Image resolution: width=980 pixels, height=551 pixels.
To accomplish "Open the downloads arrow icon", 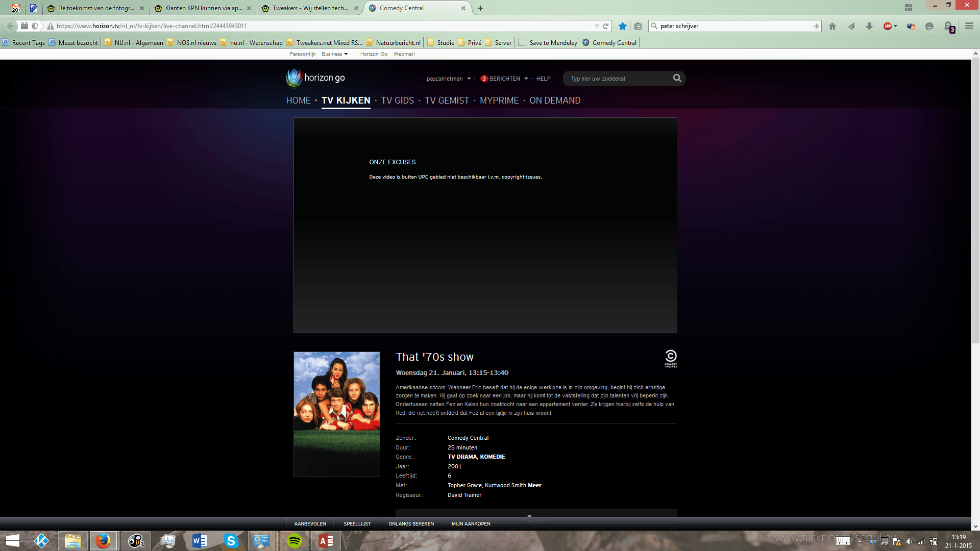I will (869, 26).
